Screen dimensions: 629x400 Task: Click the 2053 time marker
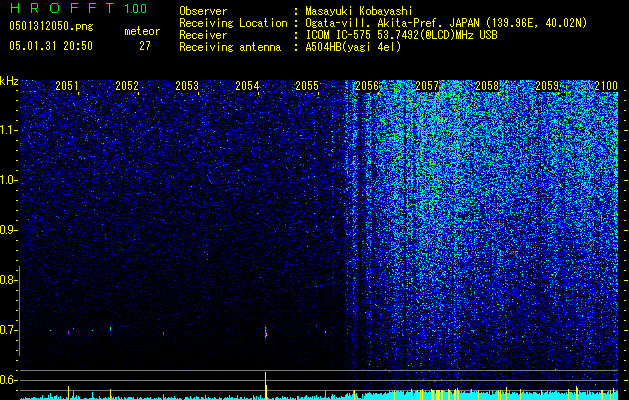click(x=187, y=86)
